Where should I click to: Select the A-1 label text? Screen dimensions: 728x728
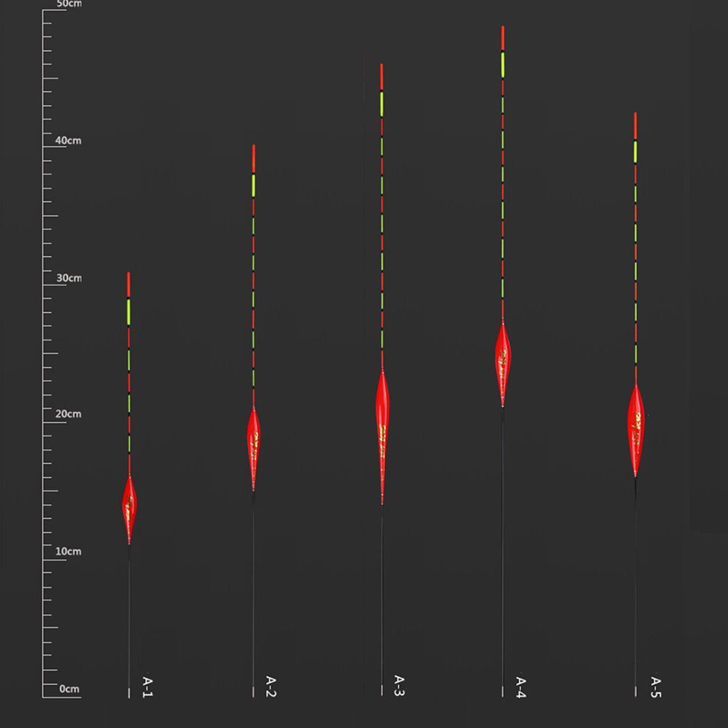click(x=147, y=687)
